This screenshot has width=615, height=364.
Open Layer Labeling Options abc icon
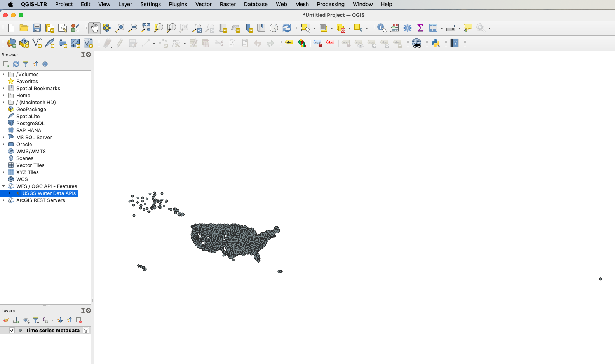[x=289, y=43]
